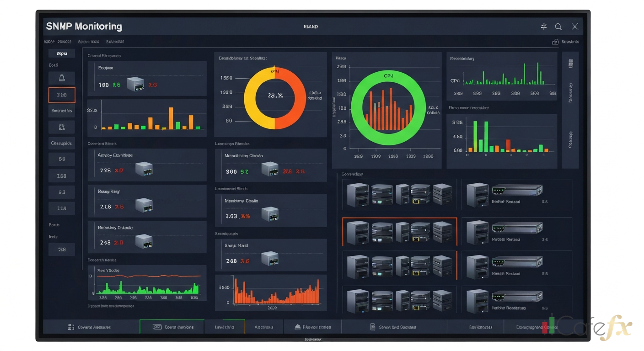Switch to the Epider-1028 tab

88,41
